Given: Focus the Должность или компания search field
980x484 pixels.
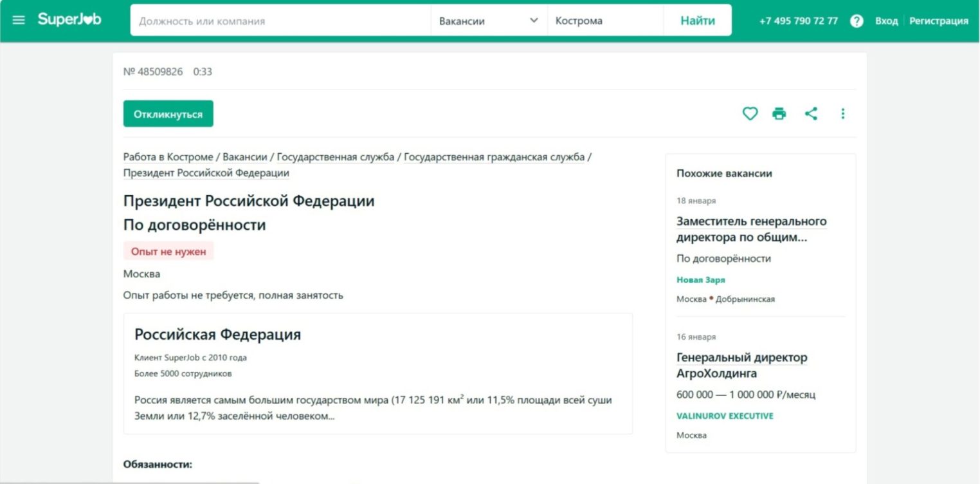Looking at the screenshot, I should click(280, 21).
